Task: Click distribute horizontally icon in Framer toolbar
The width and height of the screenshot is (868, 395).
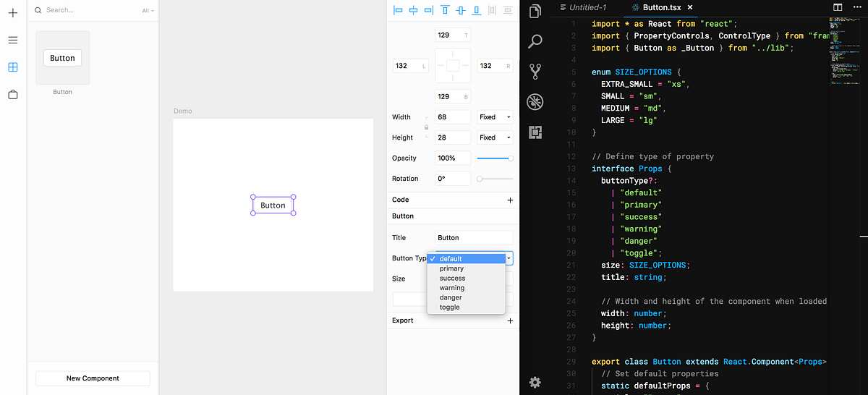Action: tap(492, 10)
